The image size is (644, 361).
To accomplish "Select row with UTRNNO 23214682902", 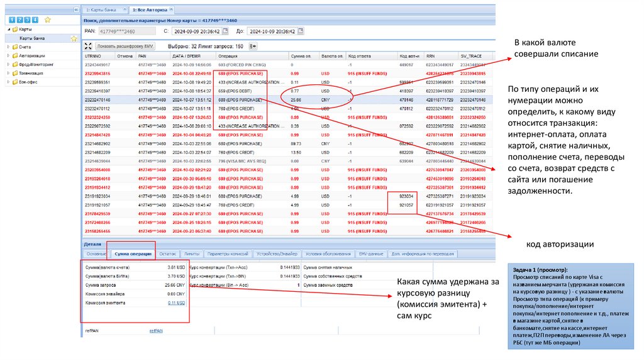I will click(287, 144).
